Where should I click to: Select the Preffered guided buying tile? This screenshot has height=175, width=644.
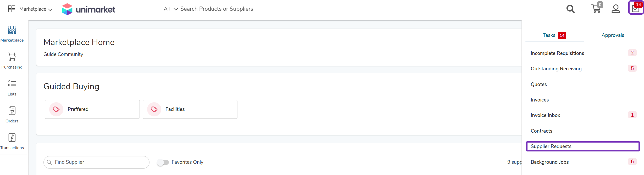[92, 109]
